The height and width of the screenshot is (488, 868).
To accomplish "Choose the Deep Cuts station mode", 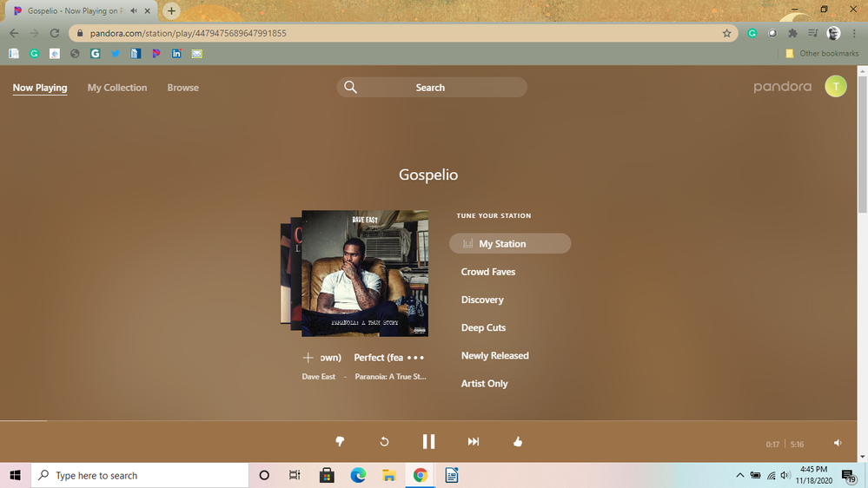I will coord(483,327).
